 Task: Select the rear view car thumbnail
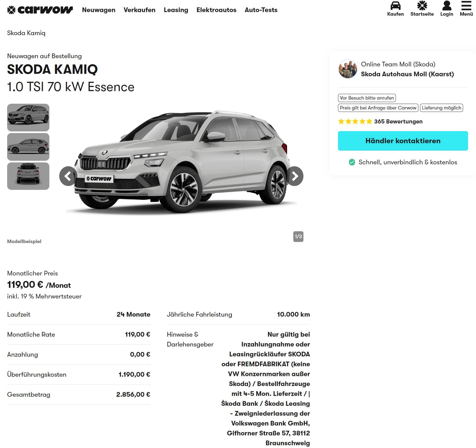28,176
